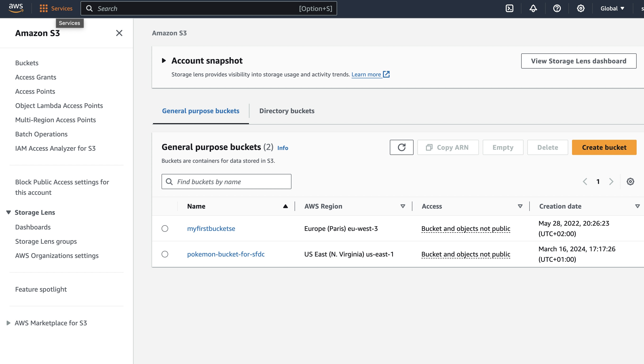The image size is (644, 364).
Task: Open the pokemon-bucket-for-sfdc bucket link
Action: point(226,254)
